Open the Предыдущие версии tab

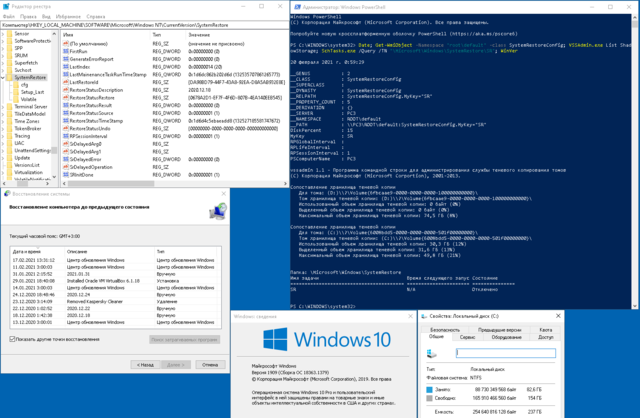pos(499,330)
